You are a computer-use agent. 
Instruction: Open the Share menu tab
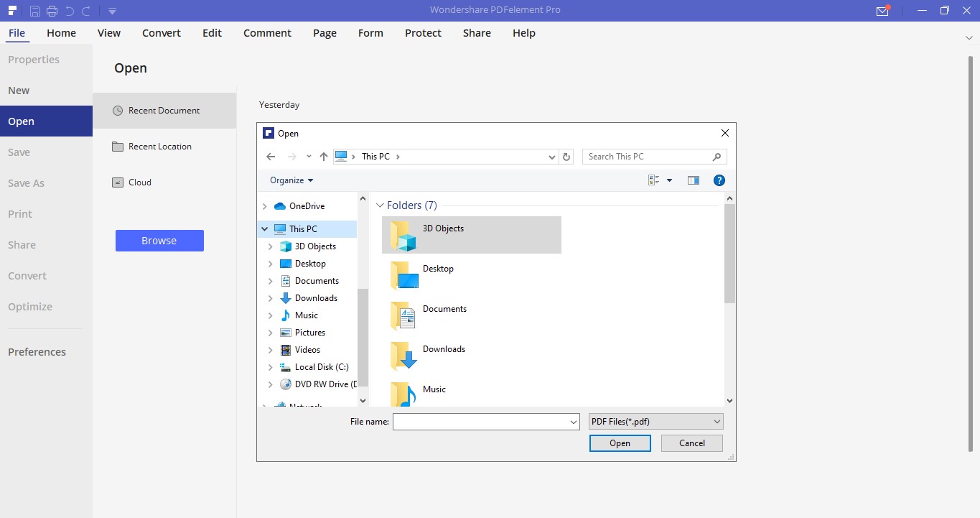pos(477,33)
